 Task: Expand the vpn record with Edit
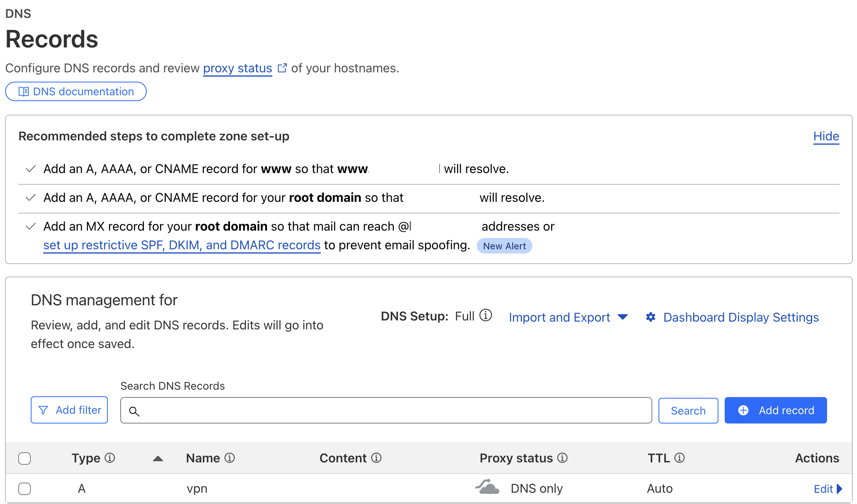(x=828, y=489)
